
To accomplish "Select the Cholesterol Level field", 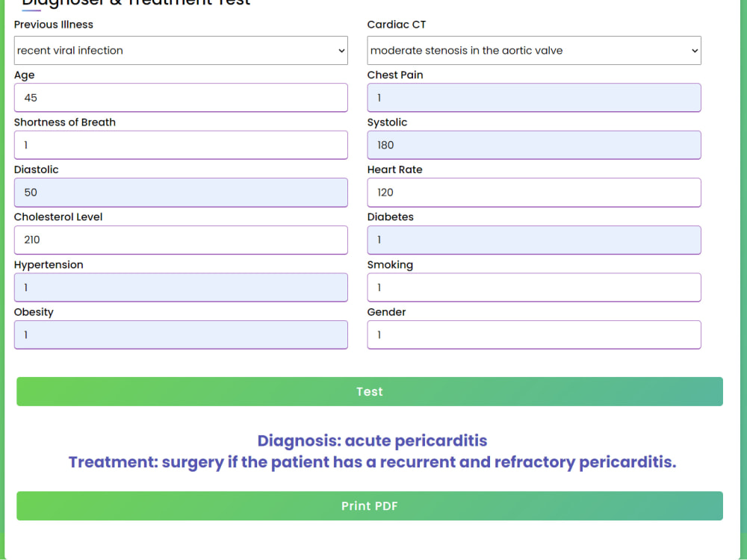I will pyautogui.click(x=181, y=240).
